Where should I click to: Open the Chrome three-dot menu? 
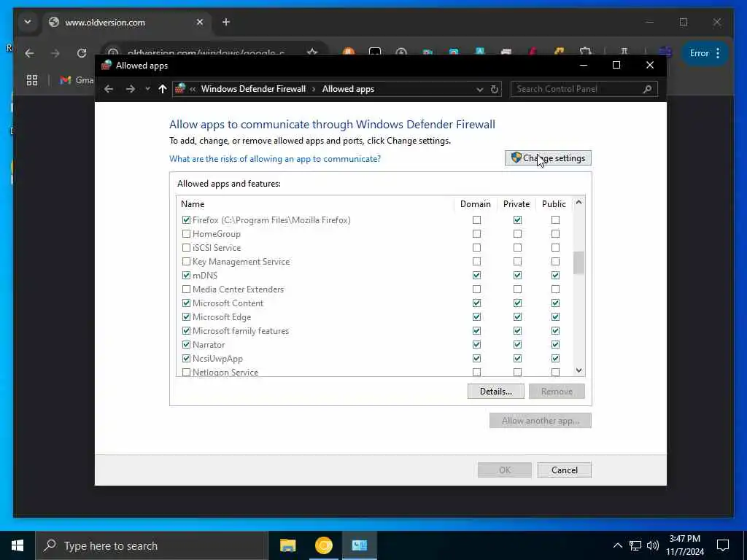(718, 53)
